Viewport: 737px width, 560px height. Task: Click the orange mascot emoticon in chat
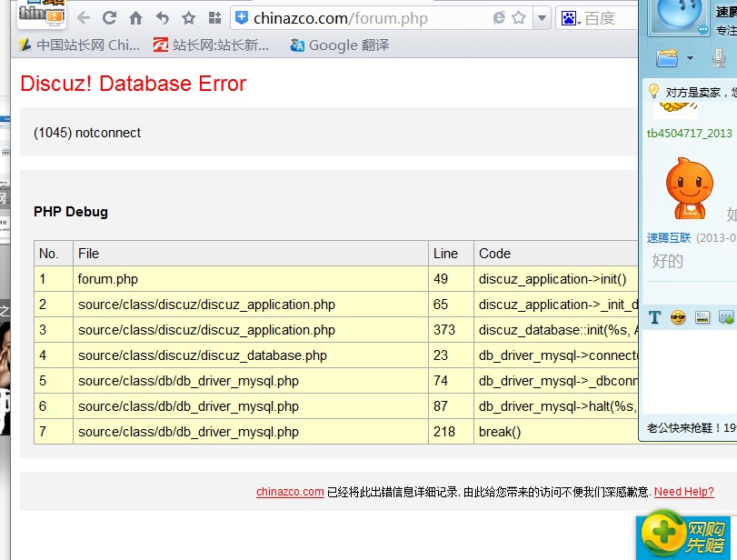tap(689, 188)
